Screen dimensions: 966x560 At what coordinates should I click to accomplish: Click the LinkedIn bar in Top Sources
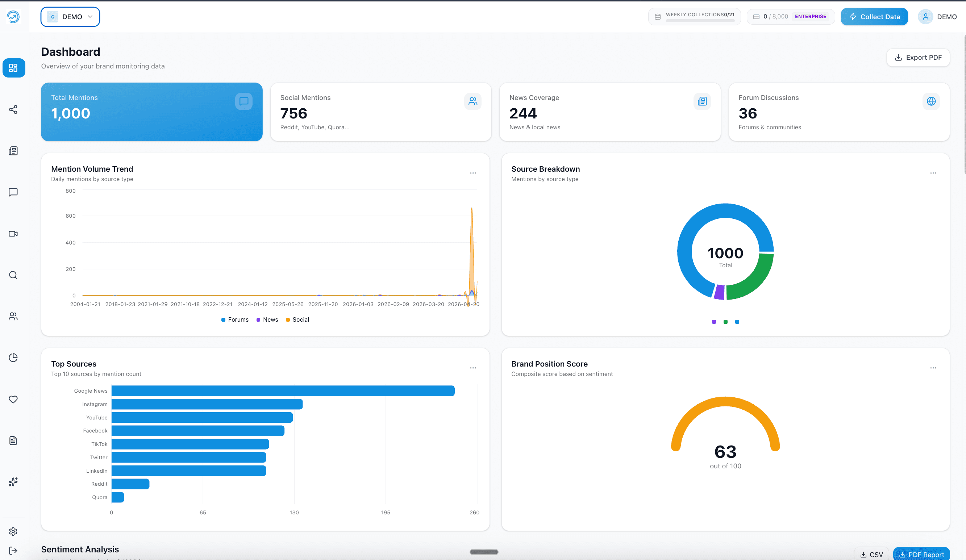(x=189, y=471)
